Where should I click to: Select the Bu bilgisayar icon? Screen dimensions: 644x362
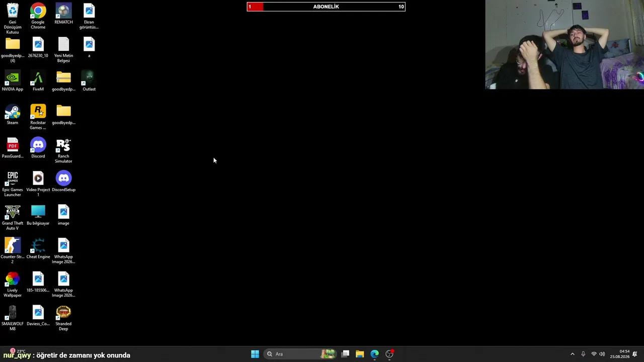38,215
